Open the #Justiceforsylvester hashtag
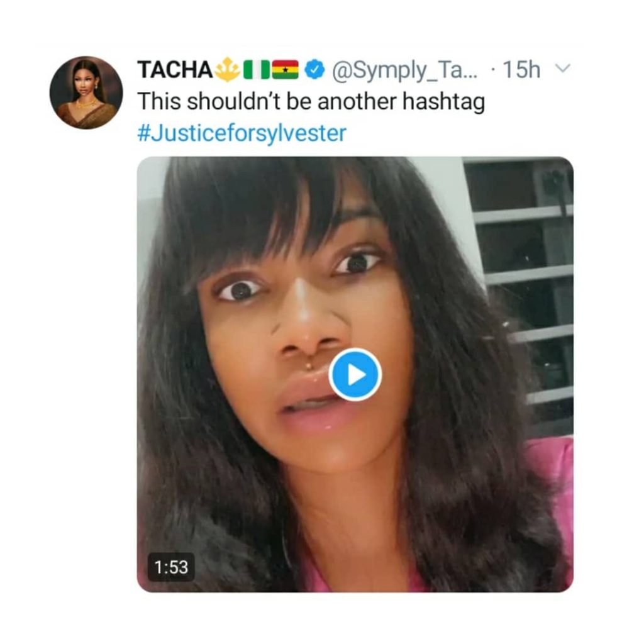This screenshot has height=644, width=644. [241, 133]
